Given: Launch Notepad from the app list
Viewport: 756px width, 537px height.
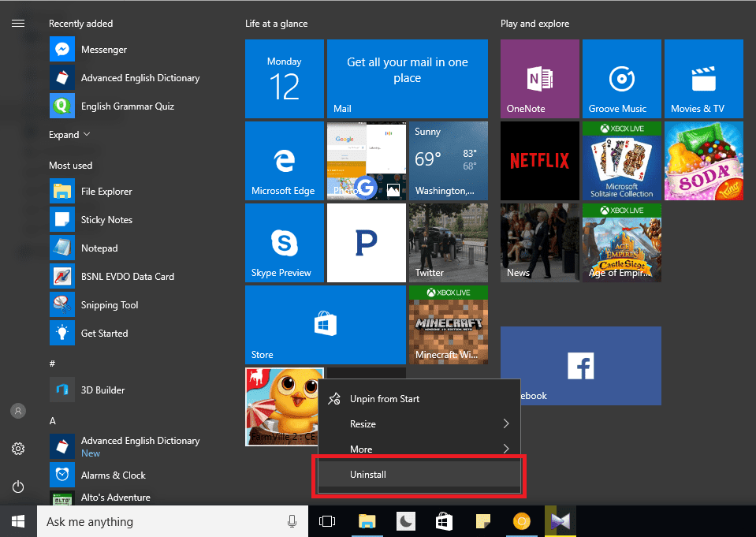Looking at the screenshot, I should point(62,248).
